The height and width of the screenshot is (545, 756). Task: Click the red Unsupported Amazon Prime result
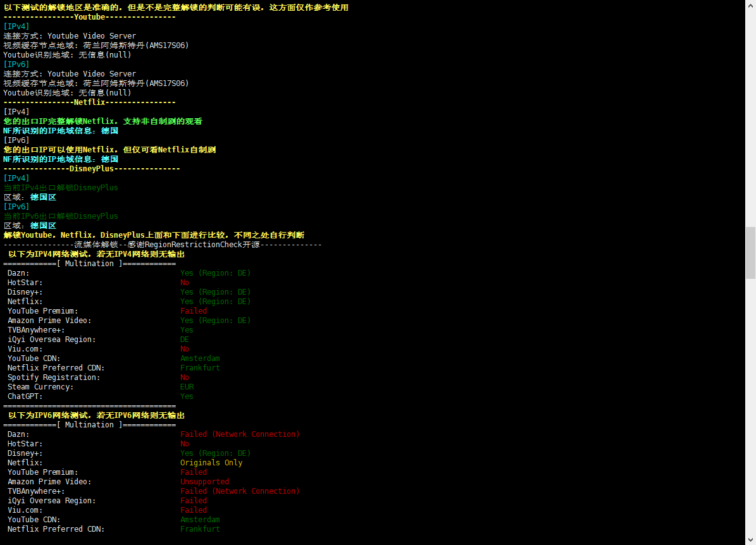[x=204, y=482]
